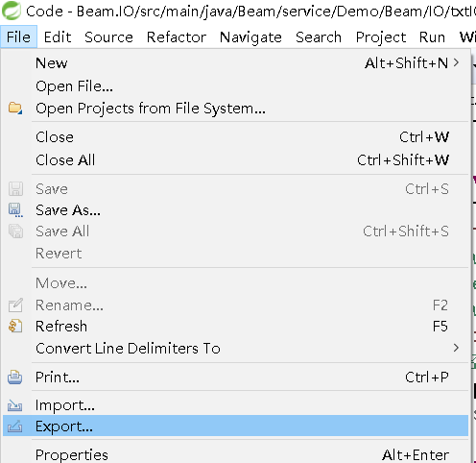Open the Edit menu
Image resolution: width=476 pixels, height=463 pixels.
(x=58, y=37)
